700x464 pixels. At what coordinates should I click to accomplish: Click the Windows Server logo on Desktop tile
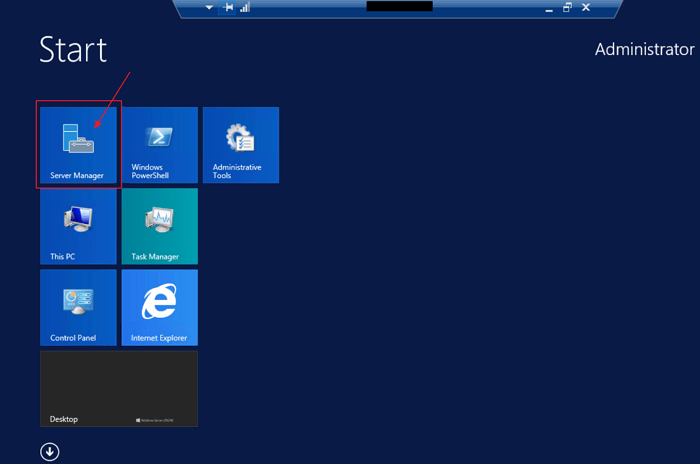[160, 420]
